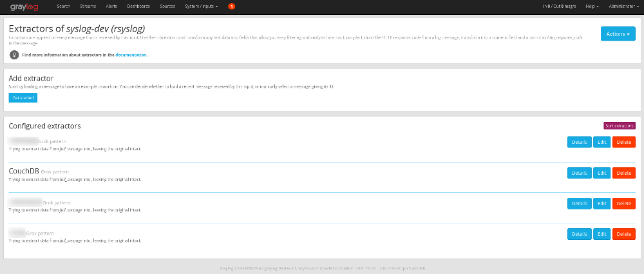The width and height of the screenshot is (644, 274).
Task: Open the Administrator user menu
Action: (622, 6)
